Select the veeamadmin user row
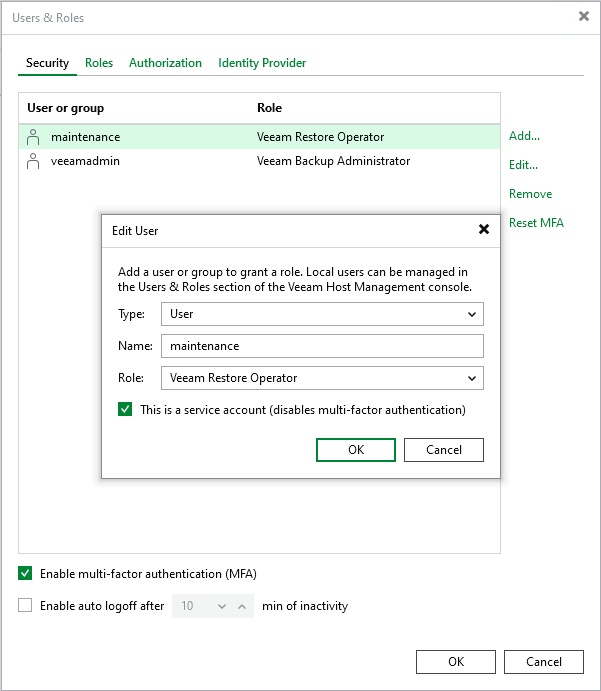This screenshot has height=691, width=601. point(260,161)
